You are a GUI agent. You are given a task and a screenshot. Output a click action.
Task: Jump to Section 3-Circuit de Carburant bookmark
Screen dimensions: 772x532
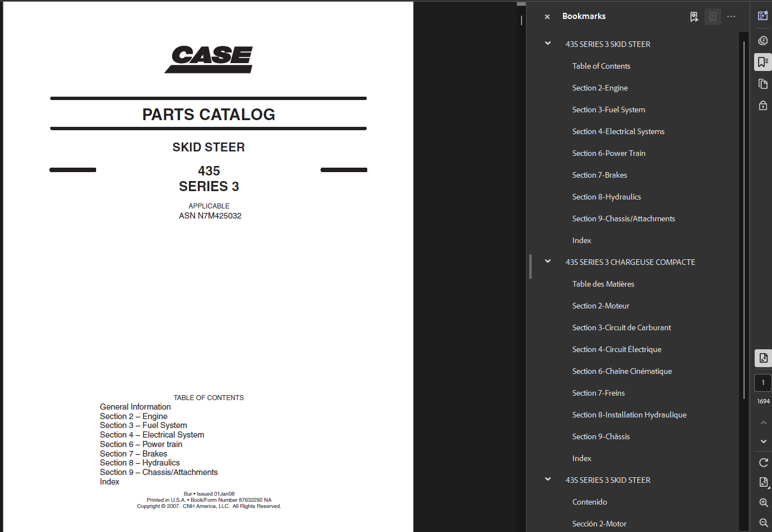(621, 327)
